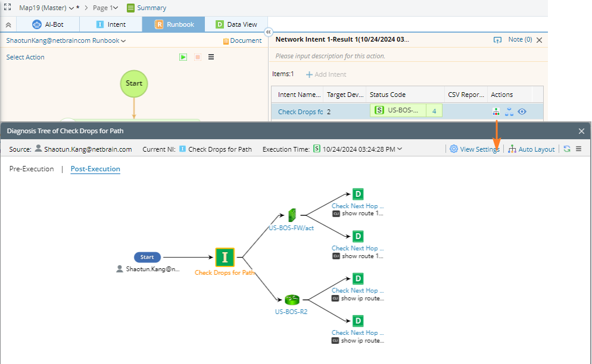Open the Page 1 dropdown
The image size is (592, 364).
[105, 8]
